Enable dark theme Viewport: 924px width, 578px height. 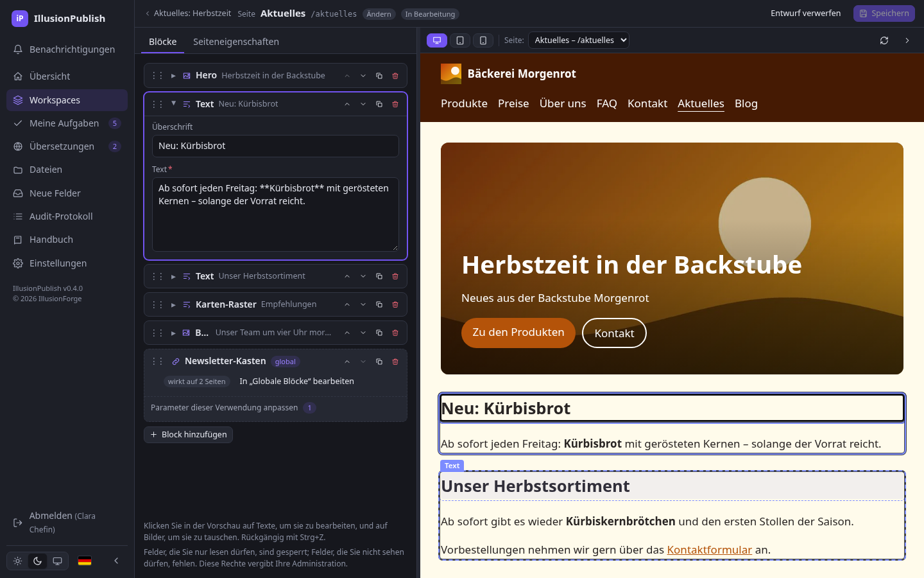click(x=38, y=561)
